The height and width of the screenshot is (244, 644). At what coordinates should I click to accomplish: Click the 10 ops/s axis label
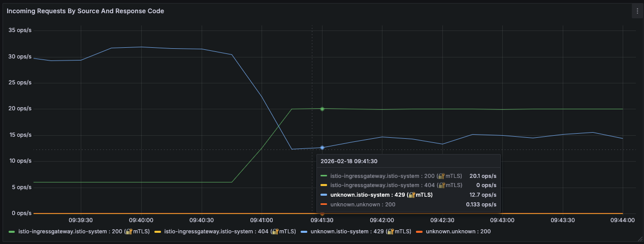20,161
